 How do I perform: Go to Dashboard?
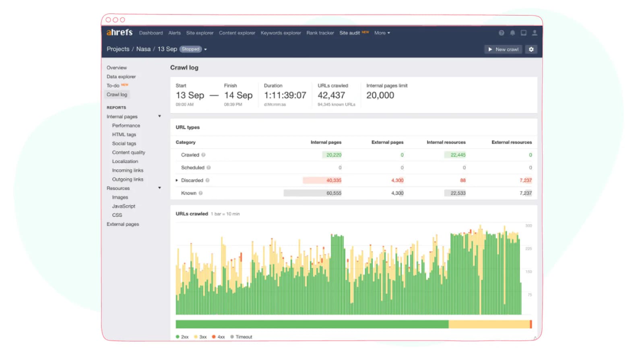click(151, 33)
